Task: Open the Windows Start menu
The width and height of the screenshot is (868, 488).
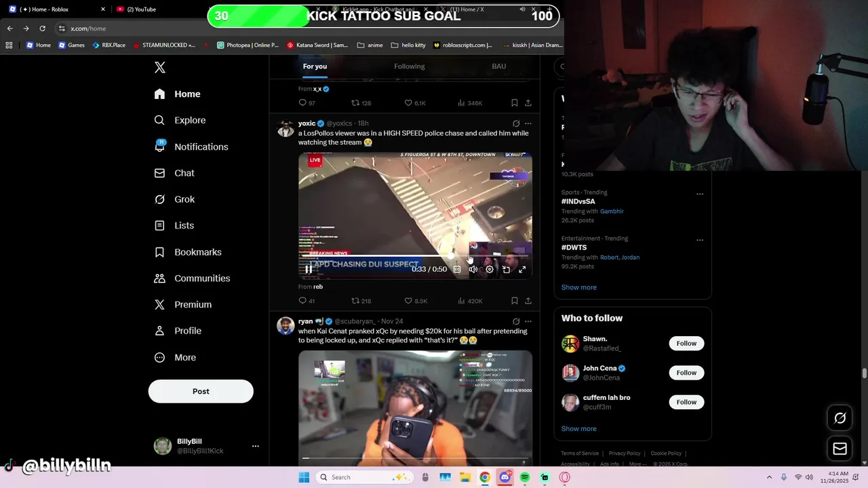Action: tap(304, 477)
